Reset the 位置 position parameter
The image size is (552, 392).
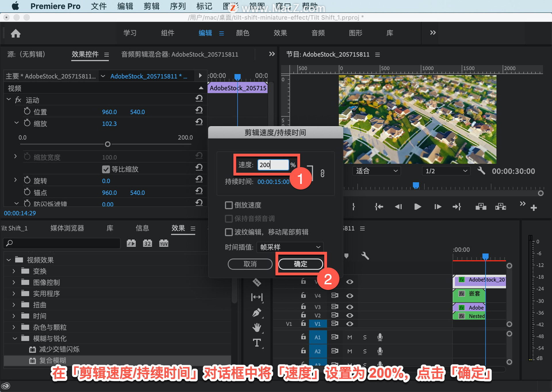click(199, 110)
